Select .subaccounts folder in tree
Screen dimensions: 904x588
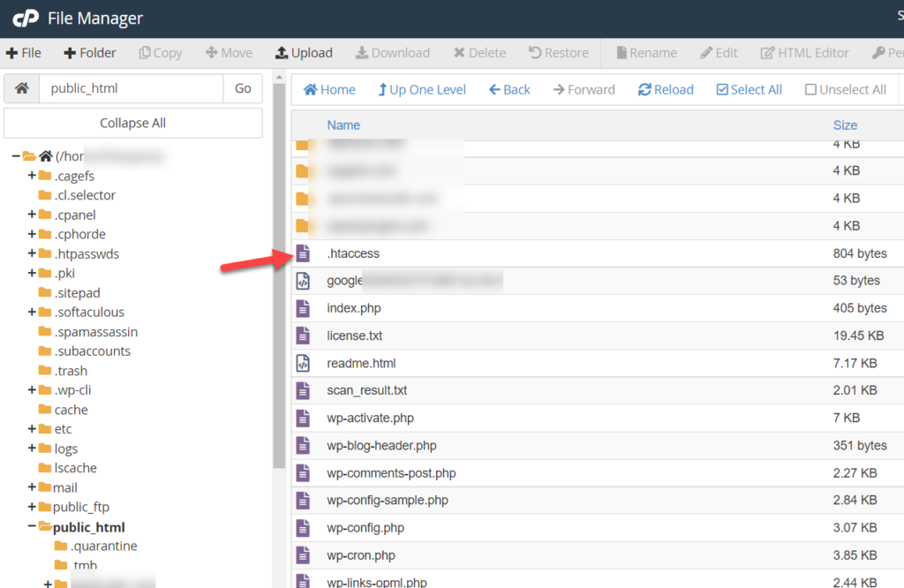tap(92, 351)
